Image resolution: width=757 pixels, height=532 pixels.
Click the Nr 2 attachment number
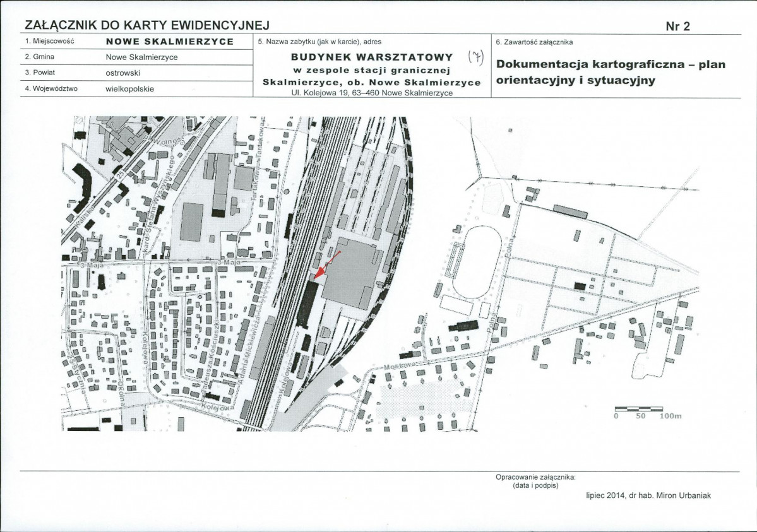[678, 26]
